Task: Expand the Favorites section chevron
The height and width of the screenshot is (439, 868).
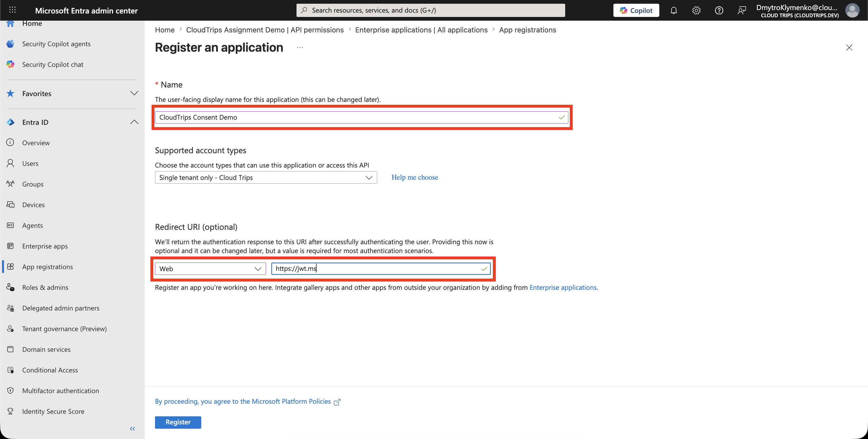Action: pyautogui.click(x=134, y=93)
